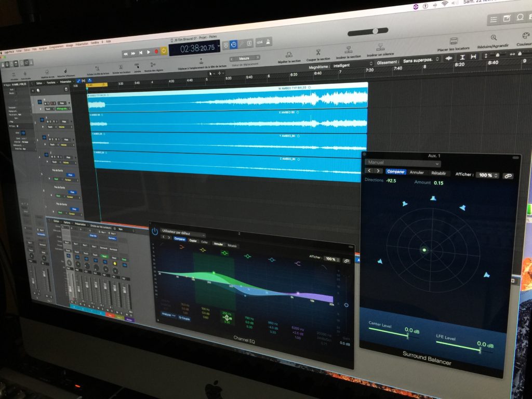Toggle Channel EQ low shelf band

pyautogui.click(x=181, y=247)
